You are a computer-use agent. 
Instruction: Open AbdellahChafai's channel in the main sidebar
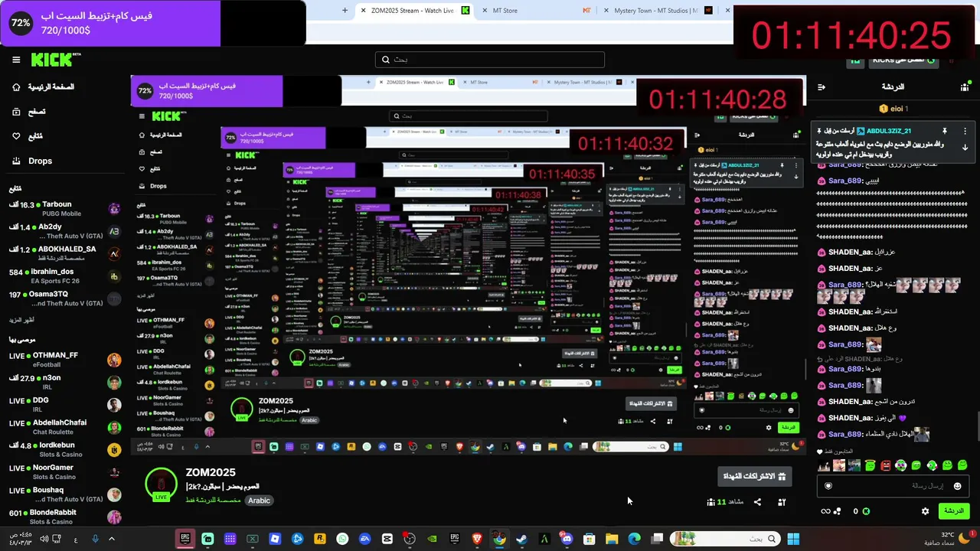coord(64,427)
